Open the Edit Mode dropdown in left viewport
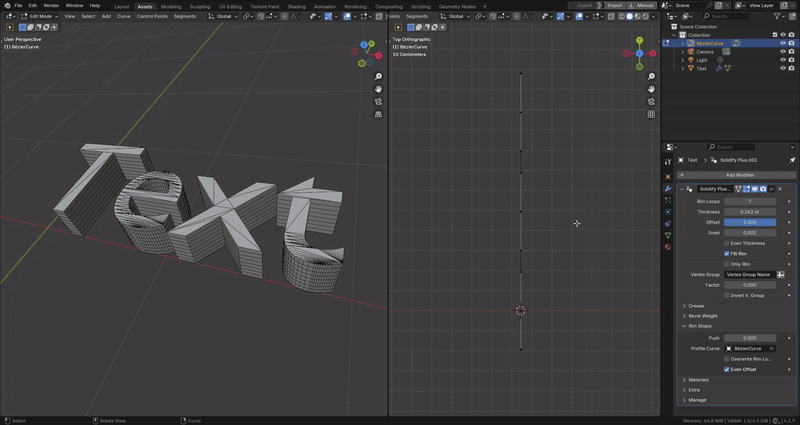This screenshot has width=800, height=425. [x=39, y=16]
